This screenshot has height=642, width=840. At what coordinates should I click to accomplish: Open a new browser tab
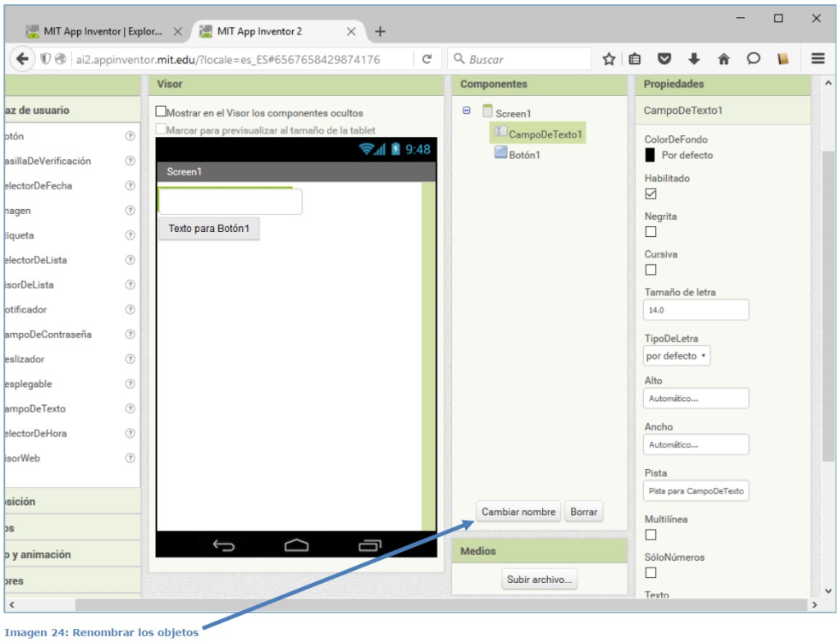coord(380,31)
